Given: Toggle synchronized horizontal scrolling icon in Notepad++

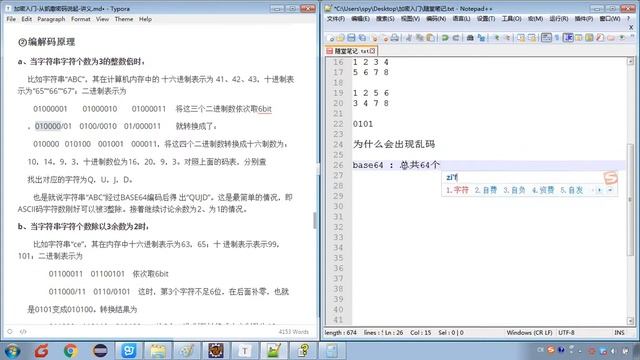Looking at the screenshot, I should 532,38.
